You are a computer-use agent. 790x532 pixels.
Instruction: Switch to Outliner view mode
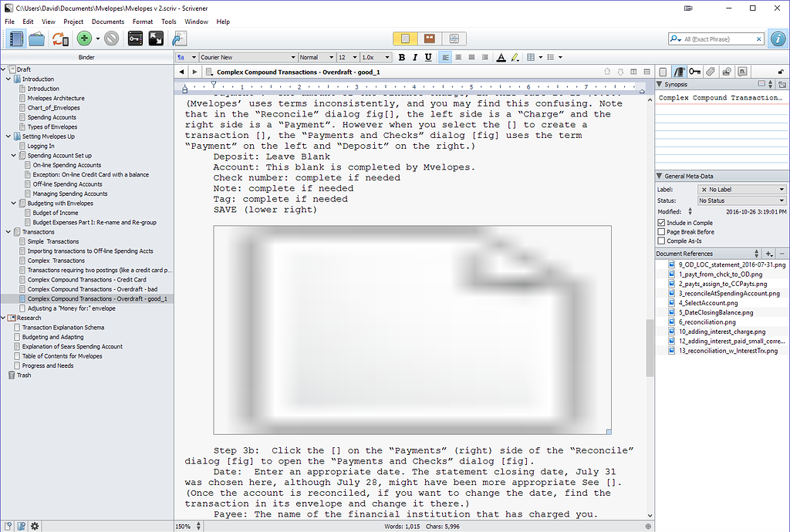coord(454,38)
